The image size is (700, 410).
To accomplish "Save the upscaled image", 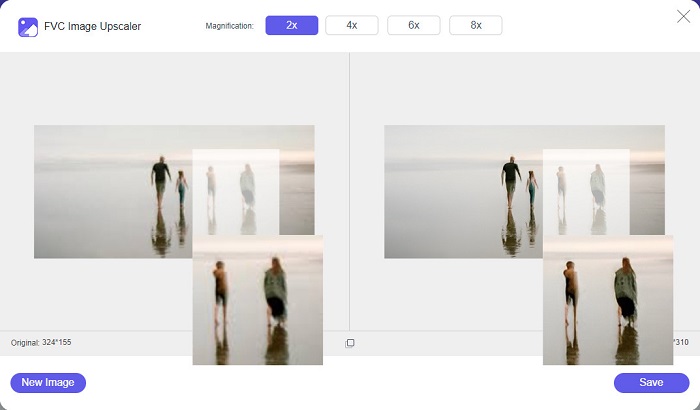I will tap(651, 382).
